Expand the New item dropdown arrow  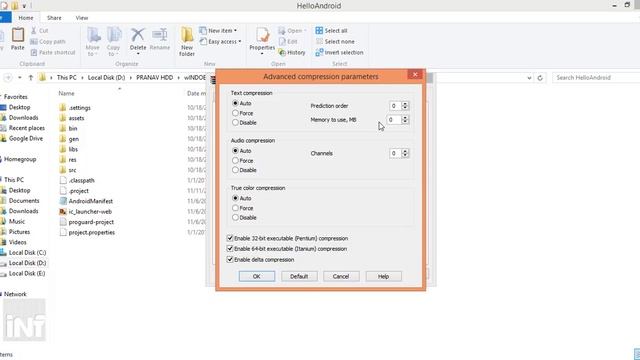[236, 31]
